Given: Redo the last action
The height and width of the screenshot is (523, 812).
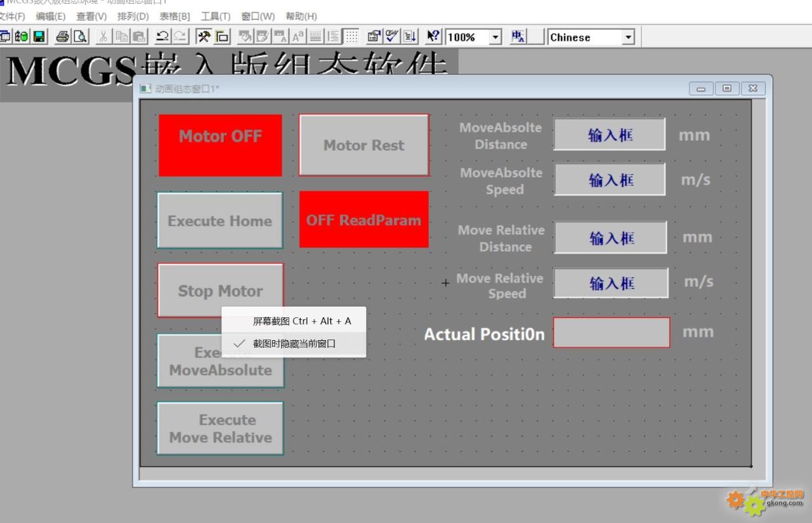Looking at the screenshot, I should coord(180,37).
